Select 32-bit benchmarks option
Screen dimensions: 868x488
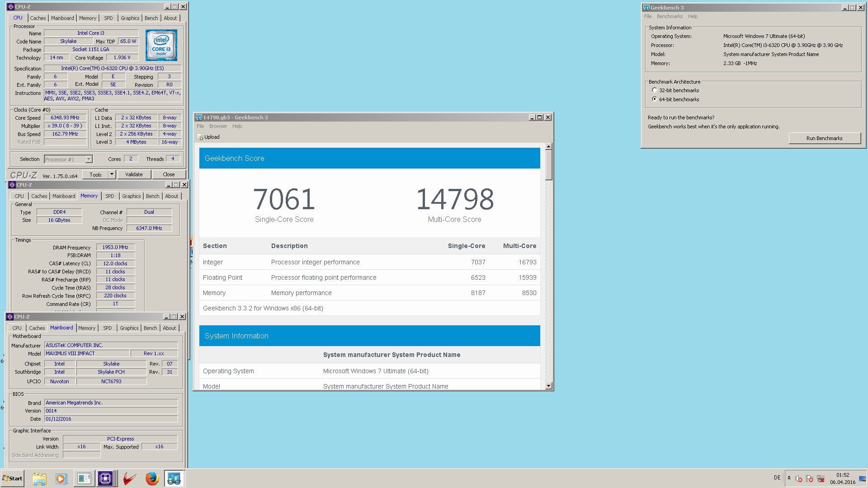pos(655,90)
